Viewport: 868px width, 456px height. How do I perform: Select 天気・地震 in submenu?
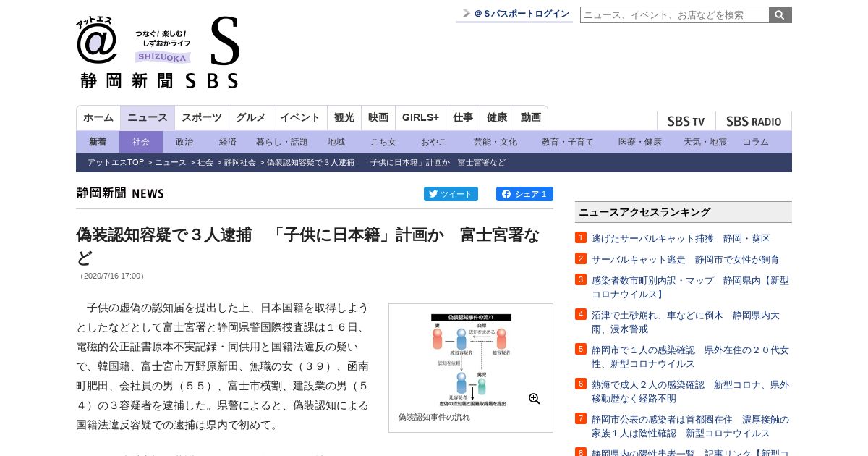click(705, 142)
